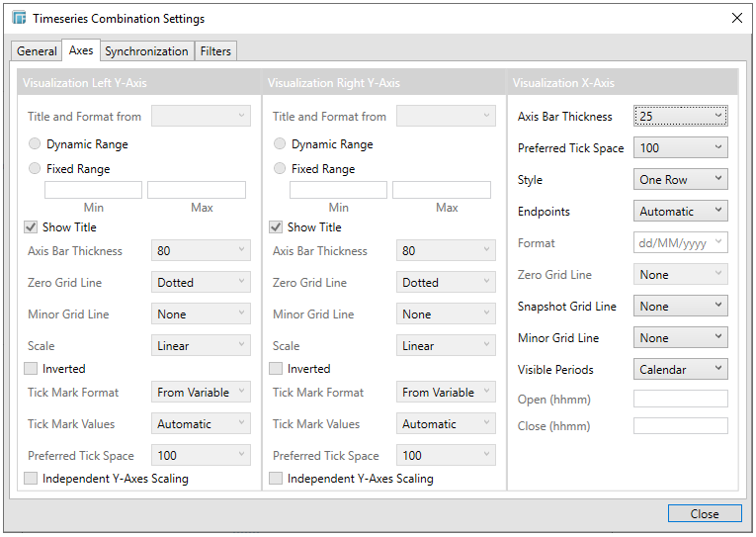Select Dynamic Range for Left Y-Axis

[x=35, y=144]
